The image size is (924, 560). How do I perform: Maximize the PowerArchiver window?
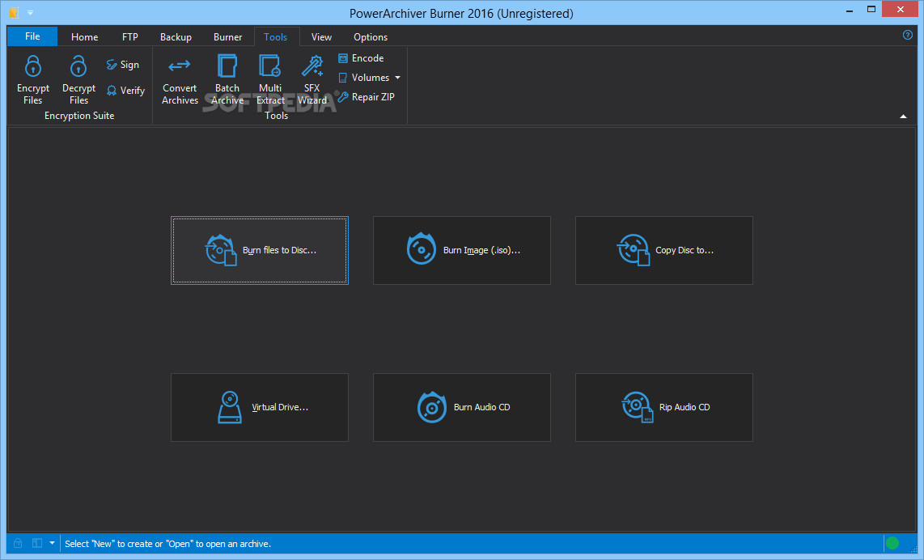point(871,10)
